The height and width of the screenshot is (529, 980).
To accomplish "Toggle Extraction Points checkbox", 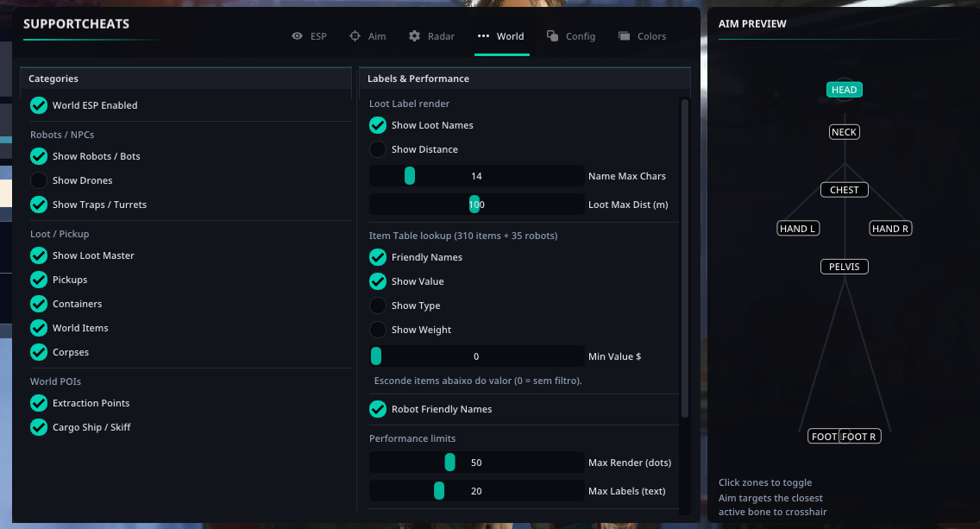I will [x=39, y=403].
